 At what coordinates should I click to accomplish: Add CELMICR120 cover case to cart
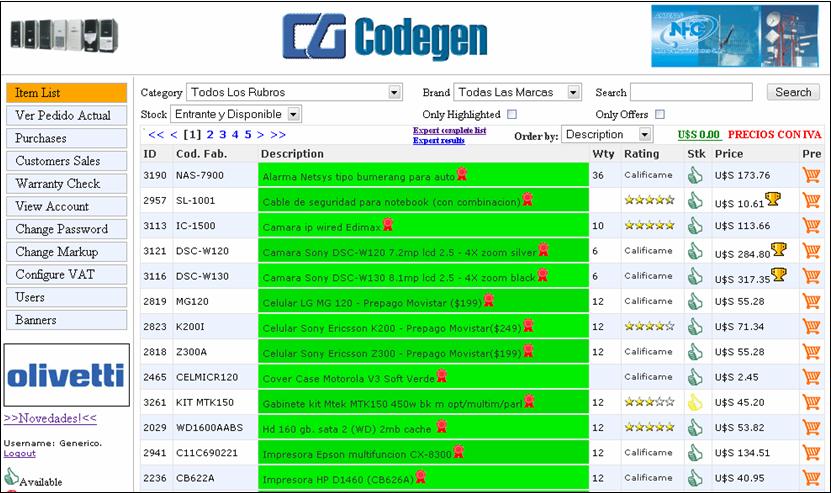tap(811, 377)
